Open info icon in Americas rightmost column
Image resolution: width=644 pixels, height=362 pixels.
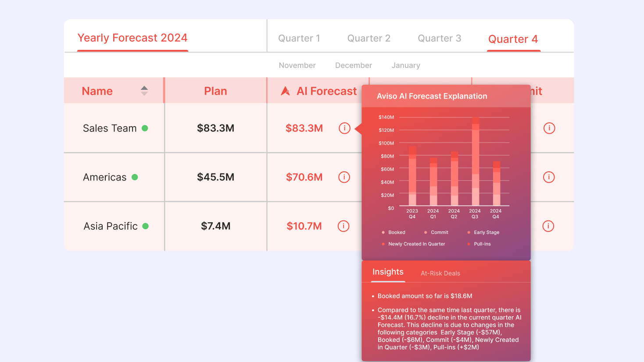pyautogui.click(x=549, y=177)
